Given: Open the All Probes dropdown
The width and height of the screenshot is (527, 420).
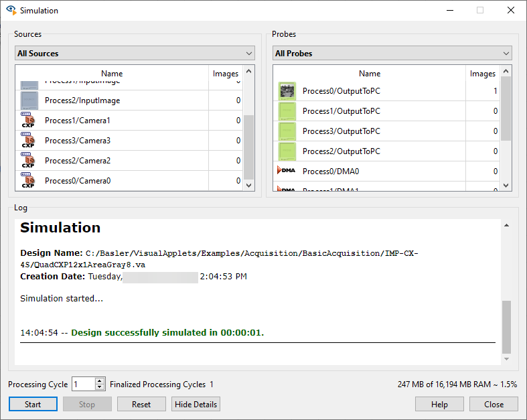Looking at the screenshot, I should tap(392, 54).
